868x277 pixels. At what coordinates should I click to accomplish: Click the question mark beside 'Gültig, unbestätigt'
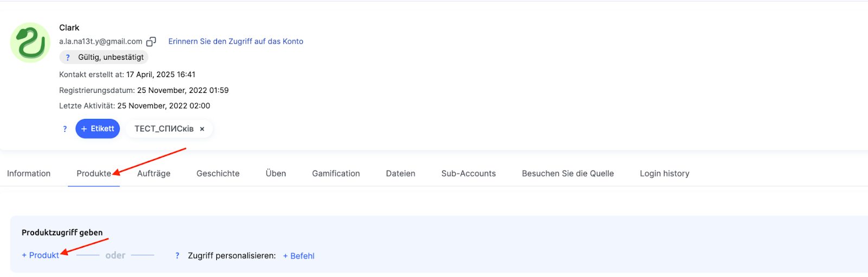68,58
